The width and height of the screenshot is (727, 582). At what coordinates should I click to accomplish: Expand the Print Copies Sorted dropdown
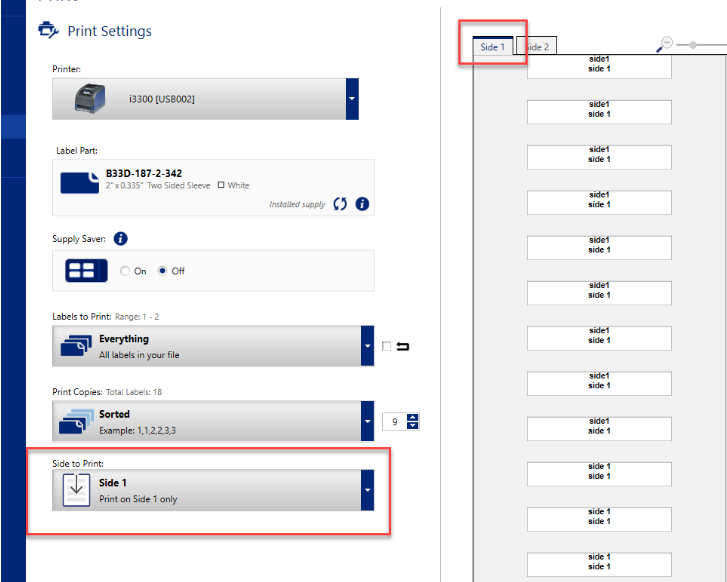[366, 421]
